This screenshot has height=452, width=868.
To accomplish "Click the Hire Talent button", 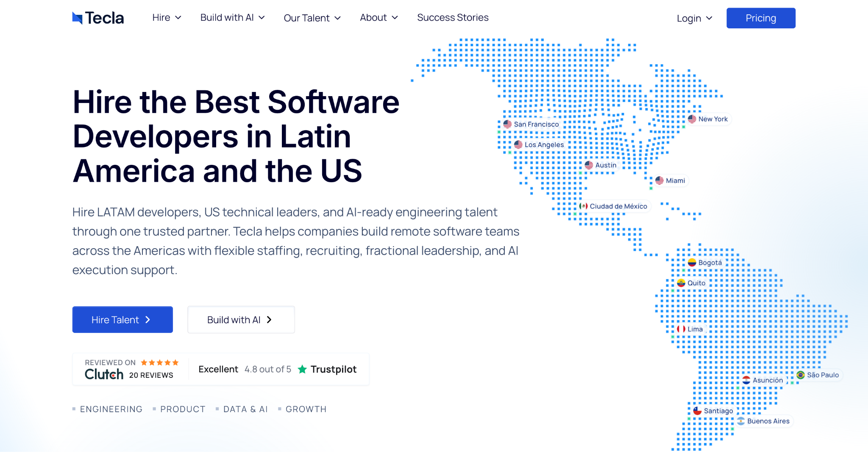I will (122, 320).
